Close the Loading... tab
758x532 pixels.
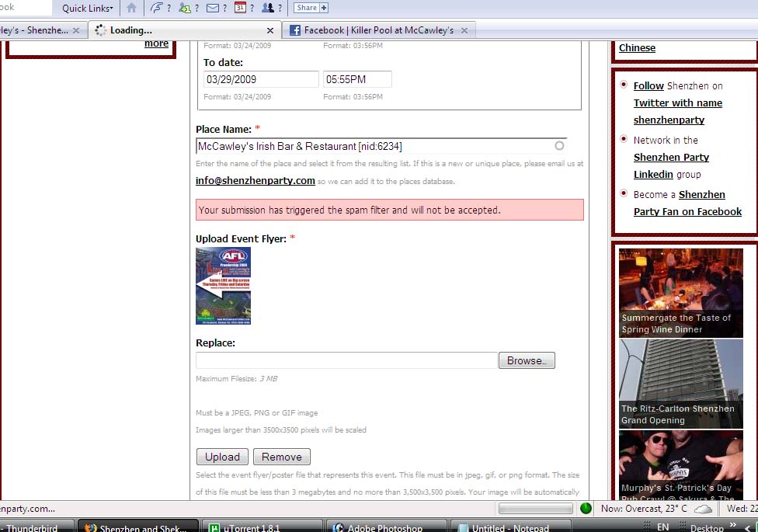point(270,30)
